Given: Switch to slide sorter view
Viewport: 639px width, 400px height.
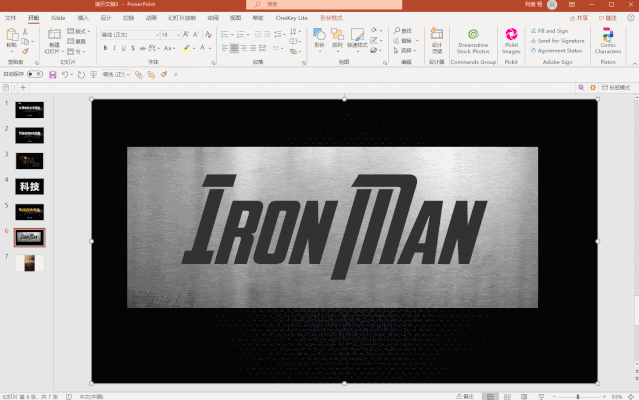Looking at the screenshot, I should pos(507,396).
